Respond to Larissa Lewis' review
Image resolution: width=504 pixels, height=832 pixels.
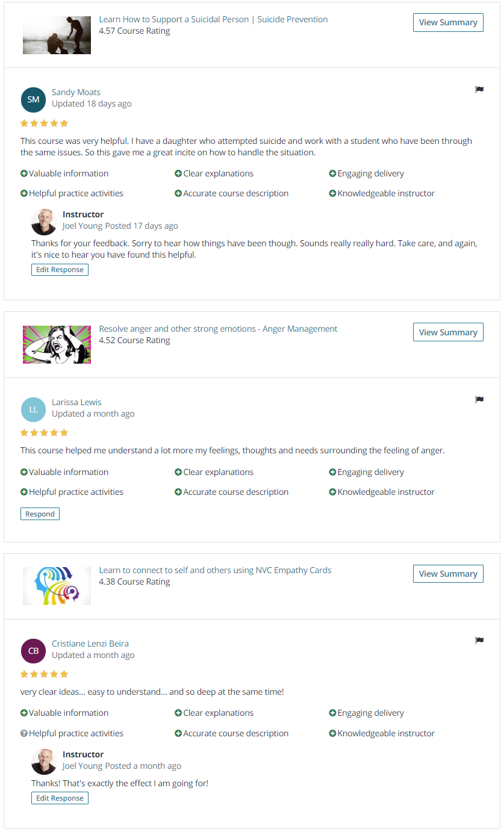40,514
